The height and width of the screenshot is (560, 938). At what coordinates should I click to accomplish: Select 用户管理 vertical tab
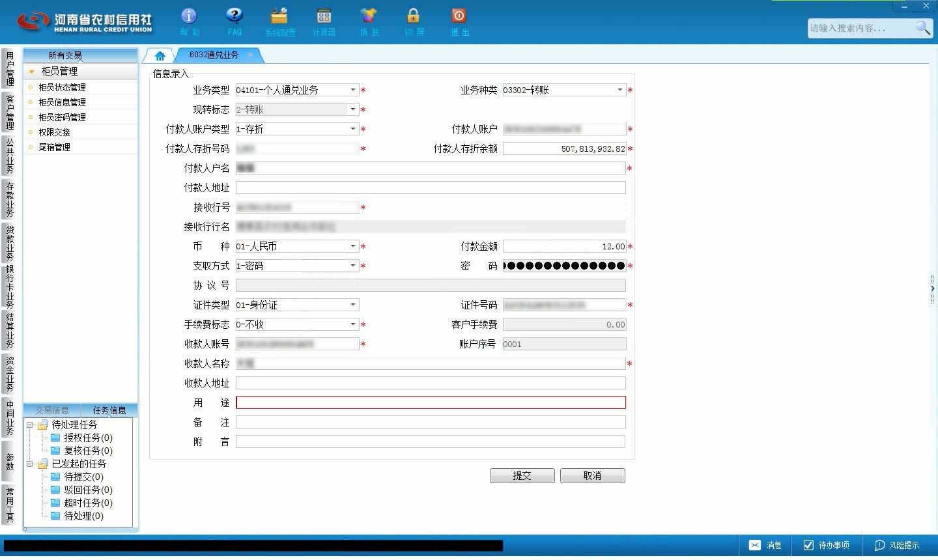click(9, 68)
